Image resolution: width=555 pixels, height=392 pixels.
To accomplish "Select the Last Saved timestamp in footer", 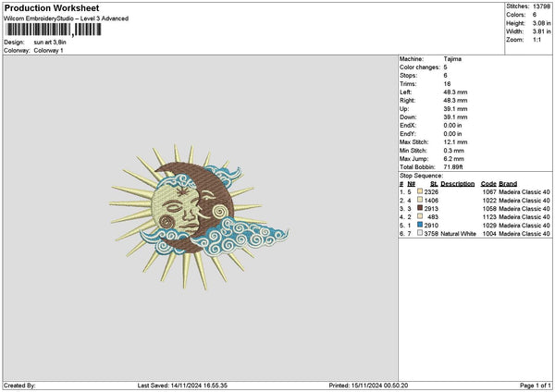I will point(189,386).
